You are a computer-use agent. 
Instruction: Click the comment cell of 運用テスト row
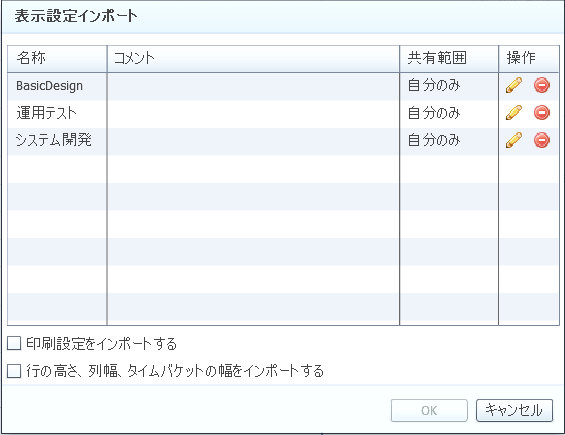(253, 114)
